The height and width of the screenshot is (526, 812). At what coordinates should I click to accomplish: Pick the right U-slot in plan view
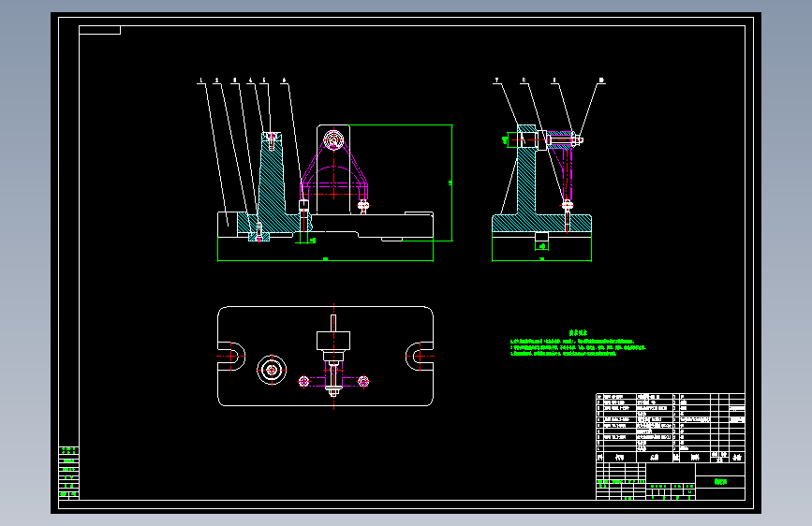point(420,357)
